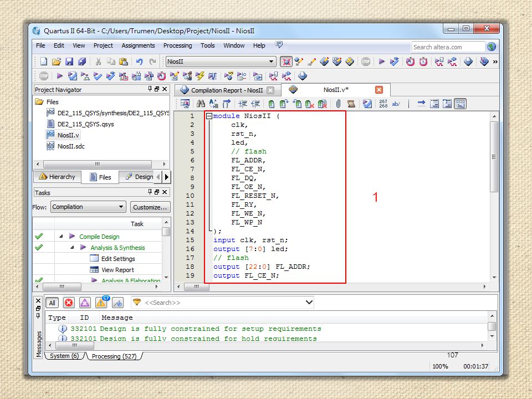Screen dimensions: 532x399
Task: Click the Insert Template scroll icon
Action: pyautogui.click(x=351, y=104)
